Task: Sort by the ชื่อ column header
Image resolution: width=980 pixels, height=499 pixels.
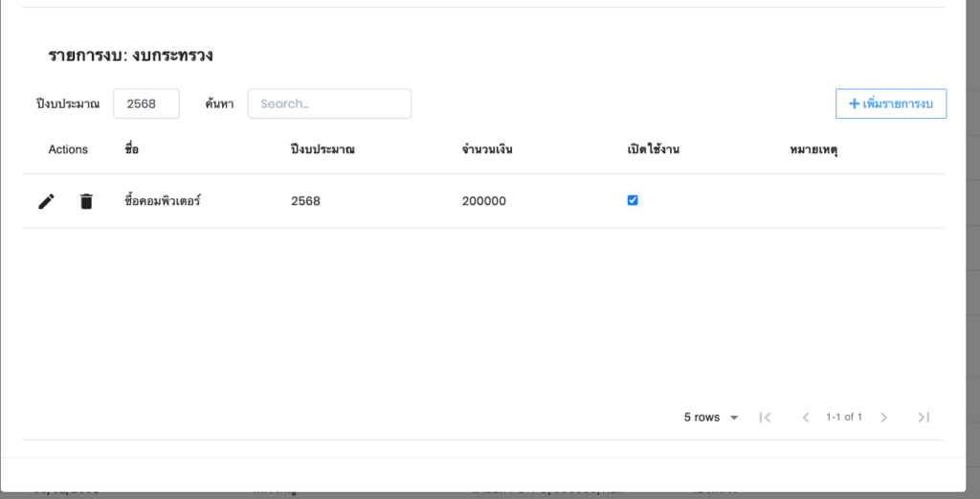Action: [131, 149]
